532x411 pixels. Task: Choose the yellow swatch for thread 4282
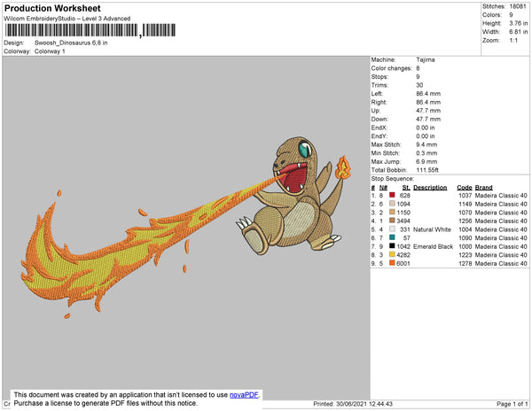coord(392,254)
